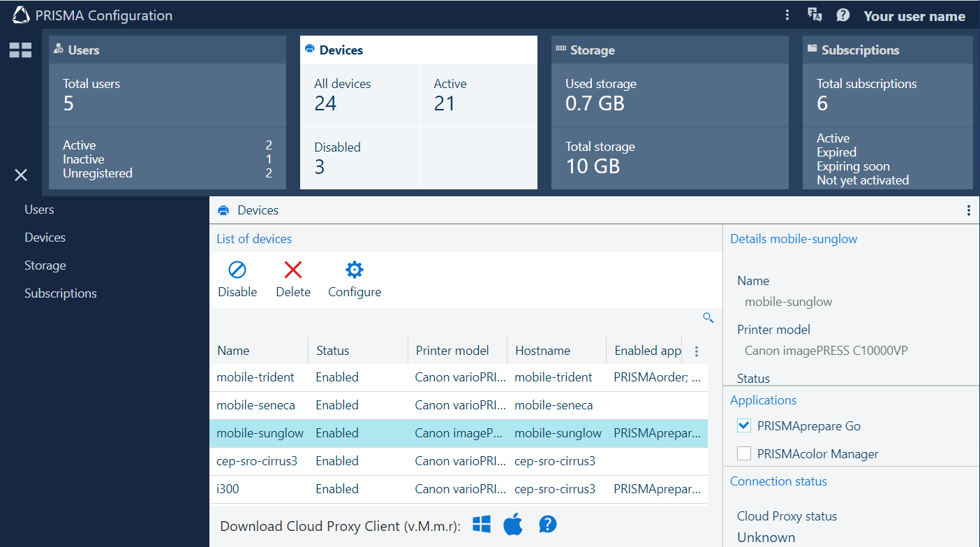Open the Devices panel three-dot menu
Image resolution: width=980 pixels, height=547 pixels.
click(968, 210)
